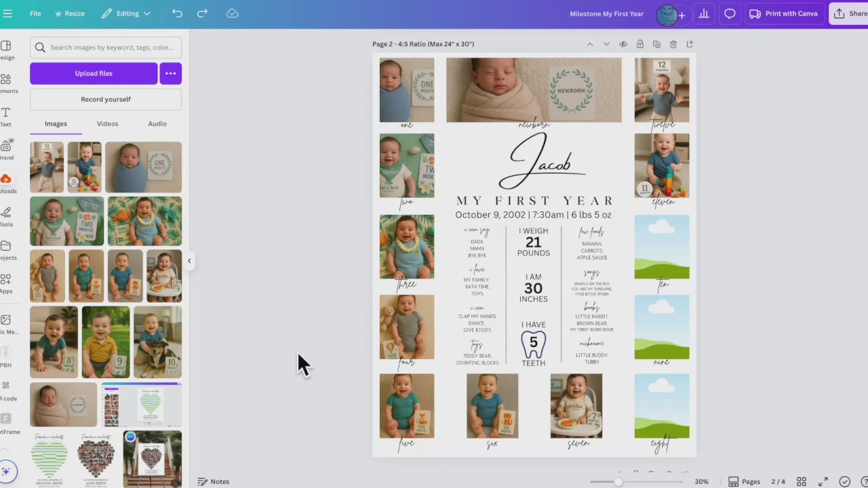Undo the last edit

tap(177, 14)
